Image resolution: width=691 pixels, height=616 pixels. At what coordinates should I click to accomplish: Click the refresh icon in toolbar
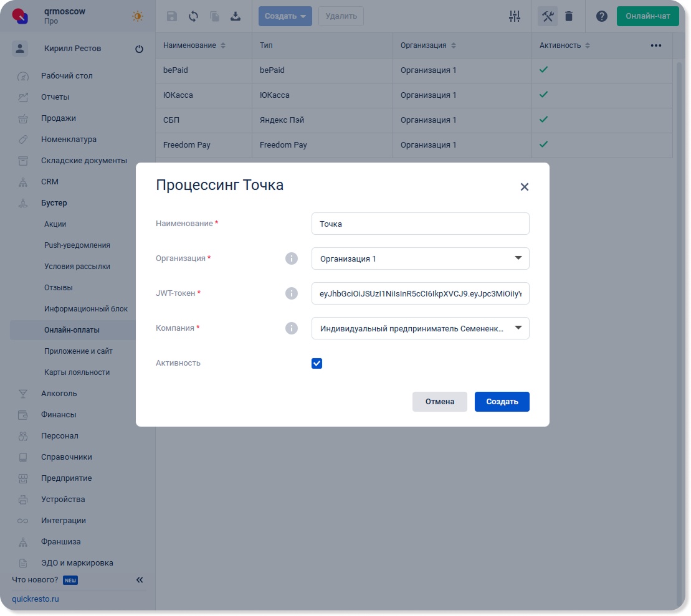193,16
